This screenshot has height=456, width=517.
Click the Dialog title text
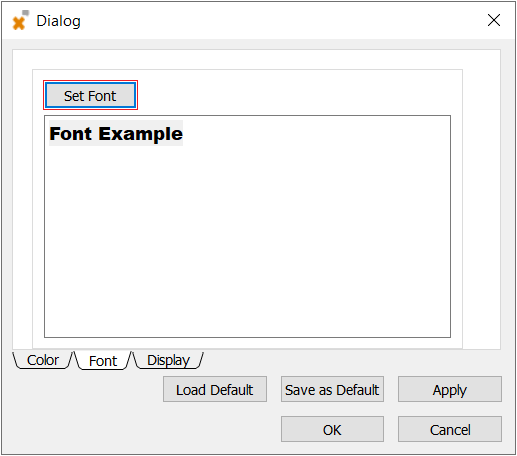coord(58,21)
